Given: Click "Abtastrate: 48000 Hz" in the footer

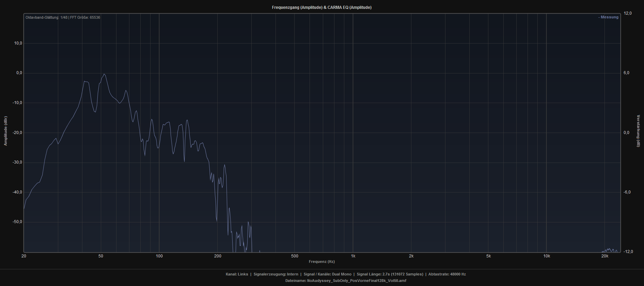Looking at the screenshot, I should tap(447, 274).
